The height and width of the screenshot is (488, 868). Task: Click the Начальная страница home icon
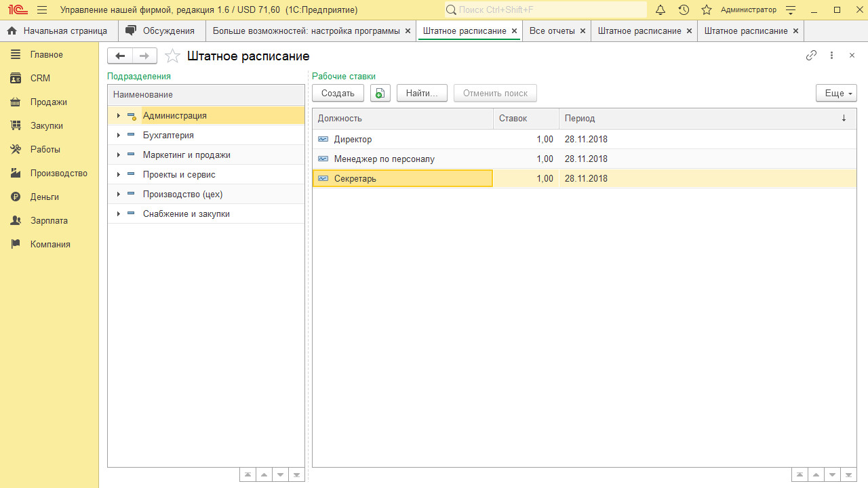12,31
